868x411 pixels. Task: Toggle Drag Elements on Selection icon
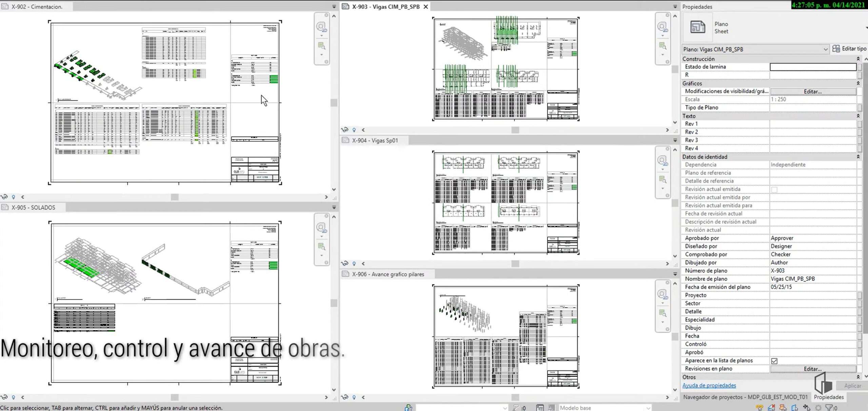[807, 408]
